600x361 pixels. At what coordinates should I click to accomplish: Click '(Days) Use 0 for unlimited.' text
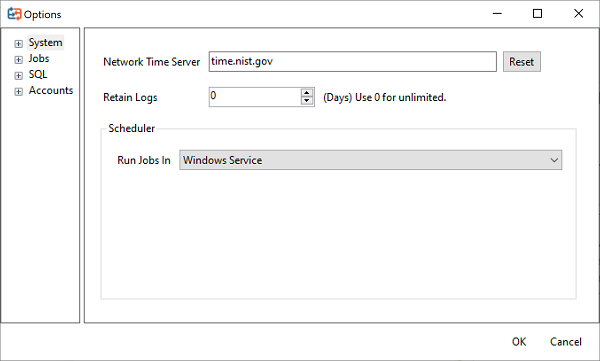[385, 98]
